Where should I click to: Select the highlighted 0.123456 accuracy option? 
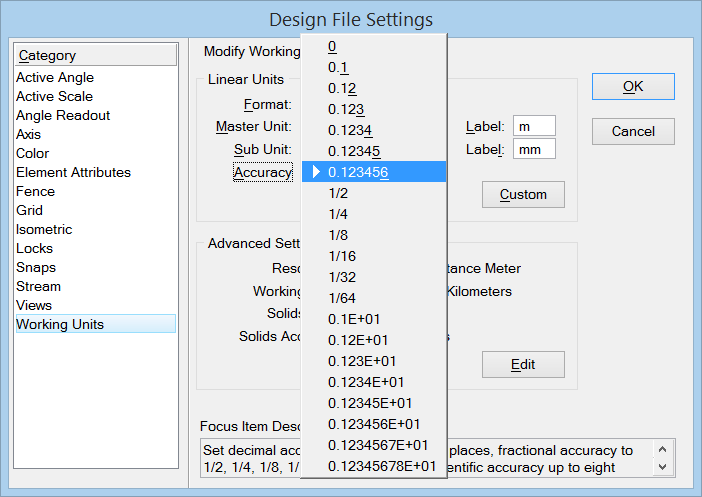[x=358, y=172]
